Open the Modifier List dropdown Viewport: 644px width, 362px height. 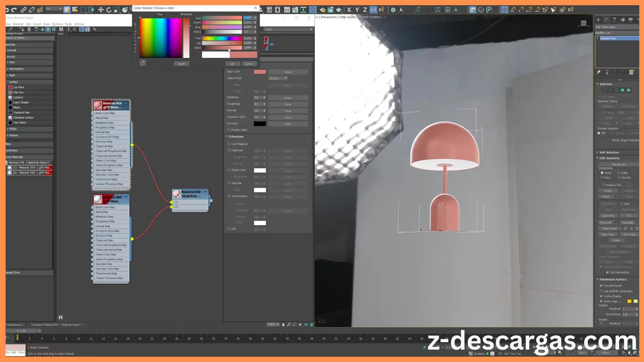617,33
